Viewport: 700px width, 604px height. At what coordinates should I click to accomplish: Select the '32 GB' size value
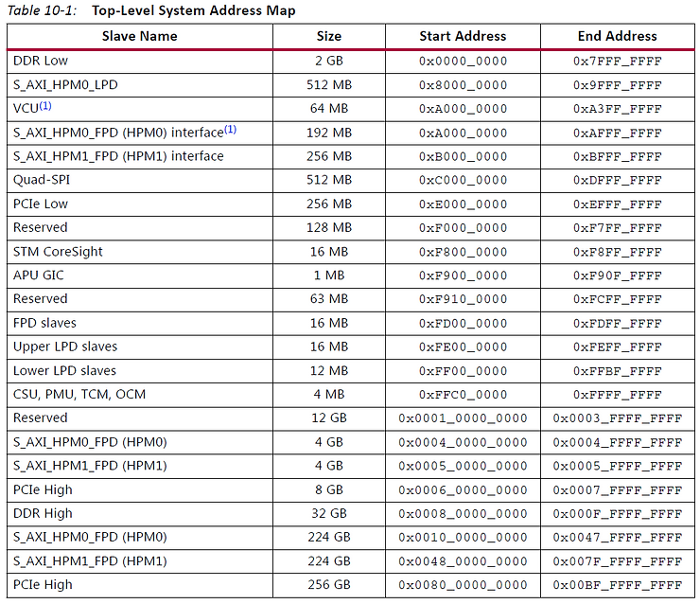pos(329,514)
